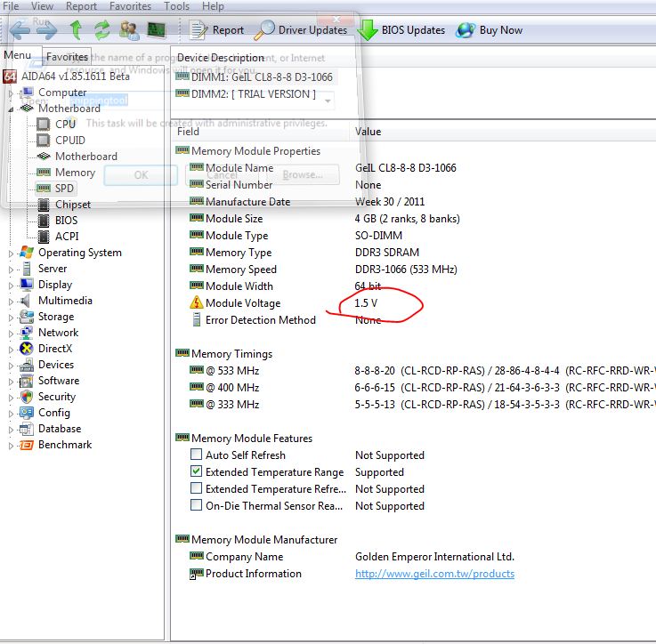Viewport: 656px width, 644px height.
Task: Open the Help menu
Action: pyautogui.click(x=213, y=6)
